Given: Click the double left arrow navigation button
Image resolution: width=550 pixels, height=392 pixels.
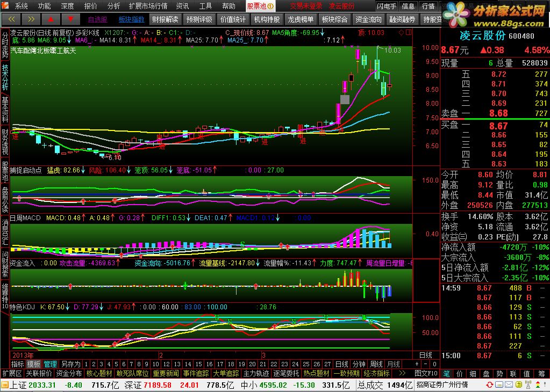Looking at the screenshot, I should coord(11,20).
